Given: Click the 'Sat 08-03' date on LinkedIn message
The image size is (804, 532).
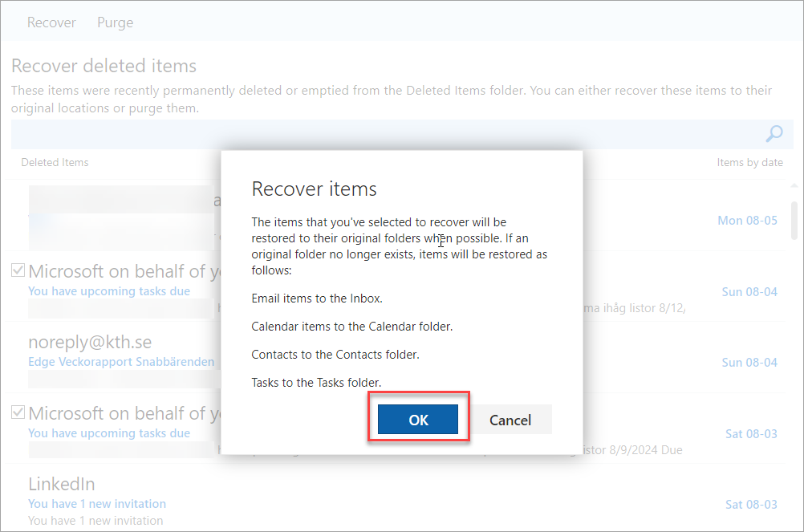Looking at the screenshot, I should pos(751,504).
